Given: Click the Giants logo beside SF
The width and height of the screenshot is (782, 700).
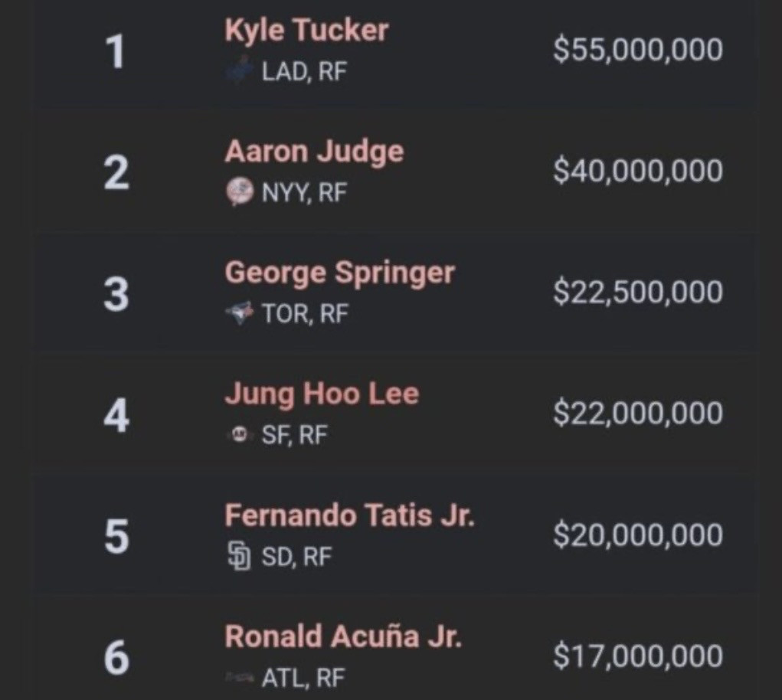Looking at the screenshot, I should pyautogui.click(x=240, y=435).
